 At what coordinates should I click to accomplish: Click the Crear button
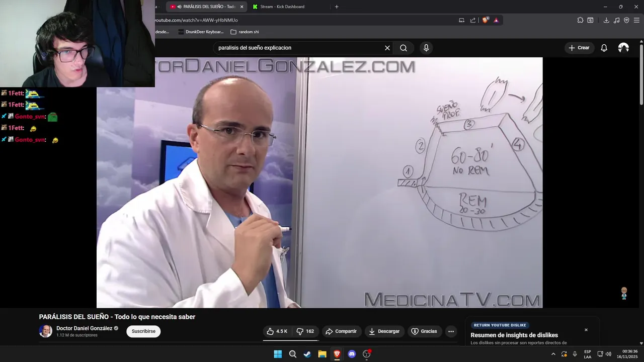click(x=579, y=48)
